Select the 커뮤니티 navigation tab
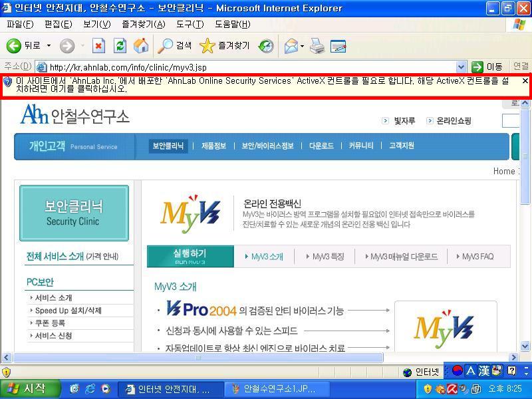The image size is (532, 399). 361,146
